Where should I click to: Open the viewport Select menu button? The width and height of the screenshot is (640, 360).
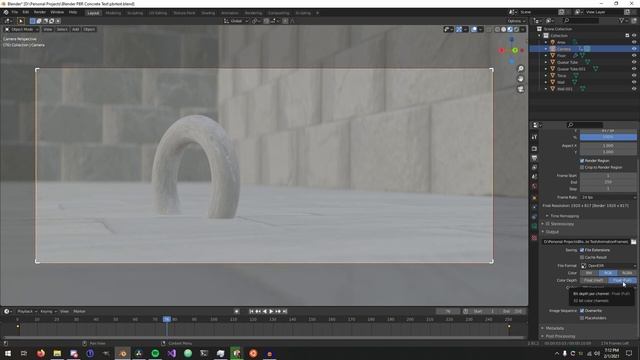click(x=62, y=29)
